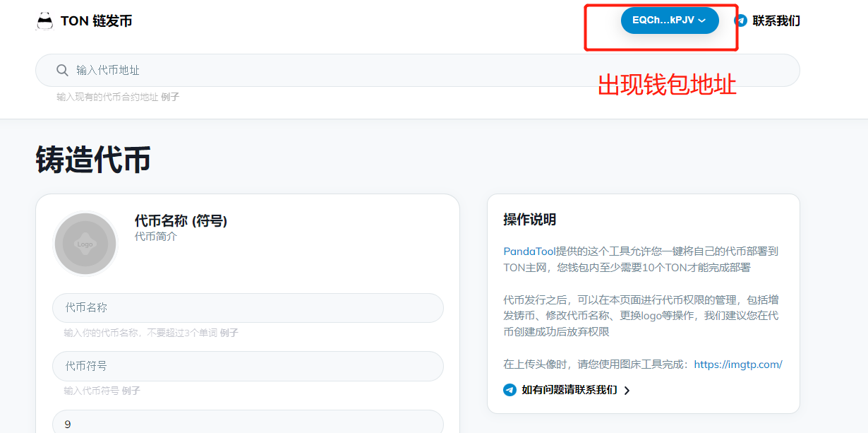Click the 如有问题请联系我们 text link
This screenshot has width=868, height=433.
569,390
